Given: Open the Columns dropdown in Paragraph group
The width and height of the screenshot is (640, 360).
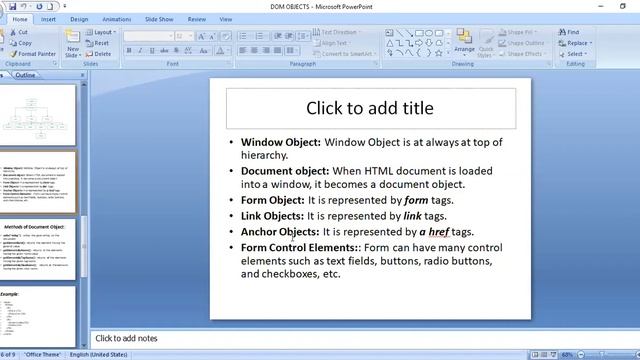Looking at the screenshot, I should point(292,50).
